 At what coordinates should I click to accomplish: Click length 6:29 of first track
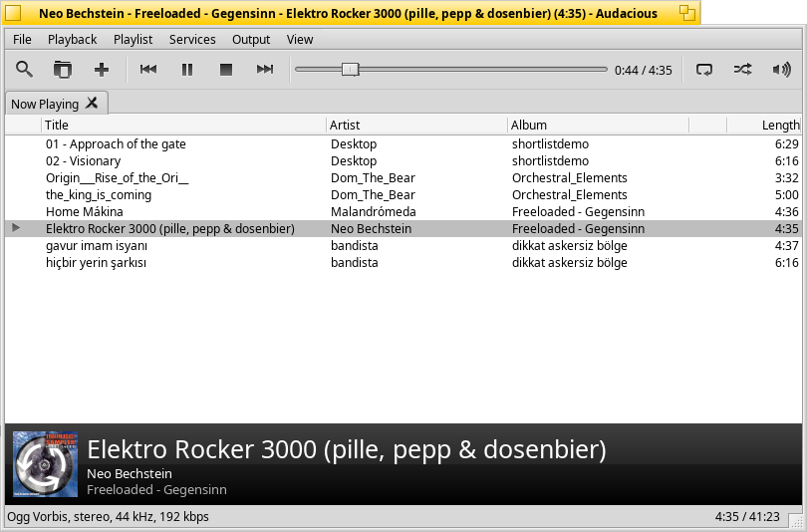pyautogui.click(x=786, y=144)
